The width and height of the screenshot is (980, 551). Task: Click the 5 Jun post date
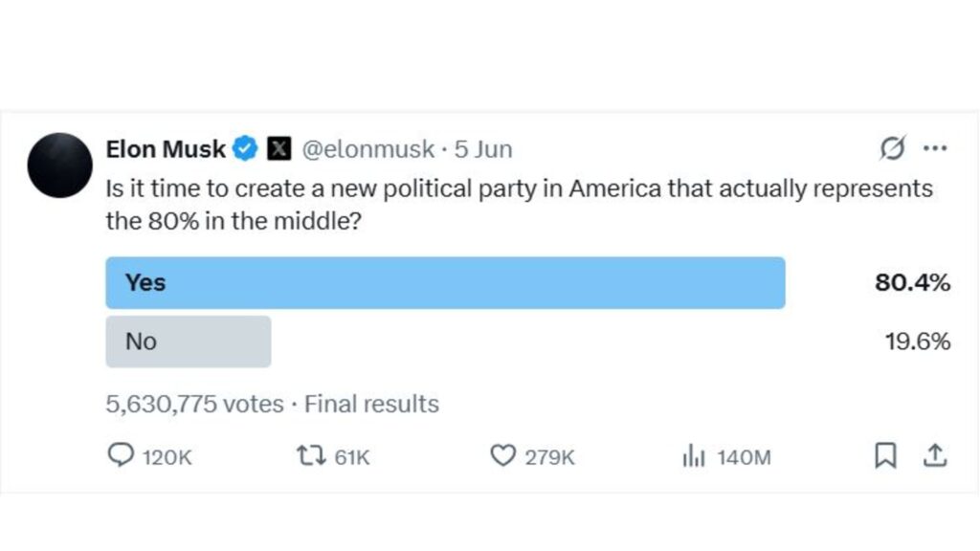[x=483, y=148]
